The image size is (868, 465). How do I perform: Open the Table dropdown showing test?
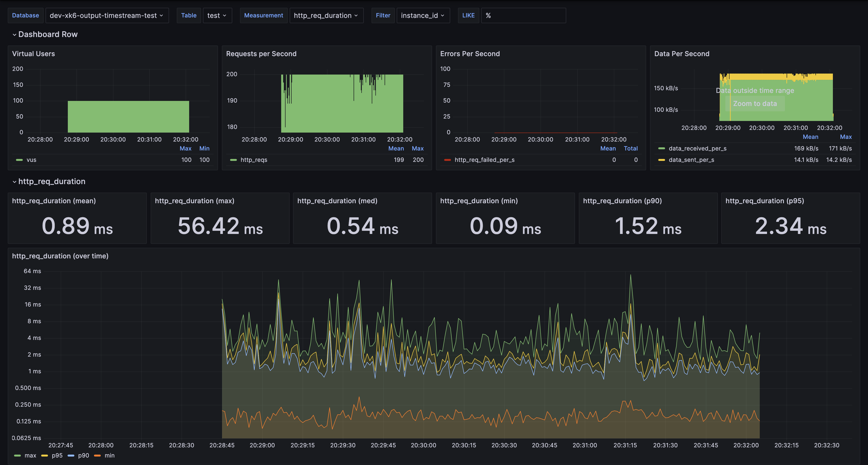click(x=217, y=15)
